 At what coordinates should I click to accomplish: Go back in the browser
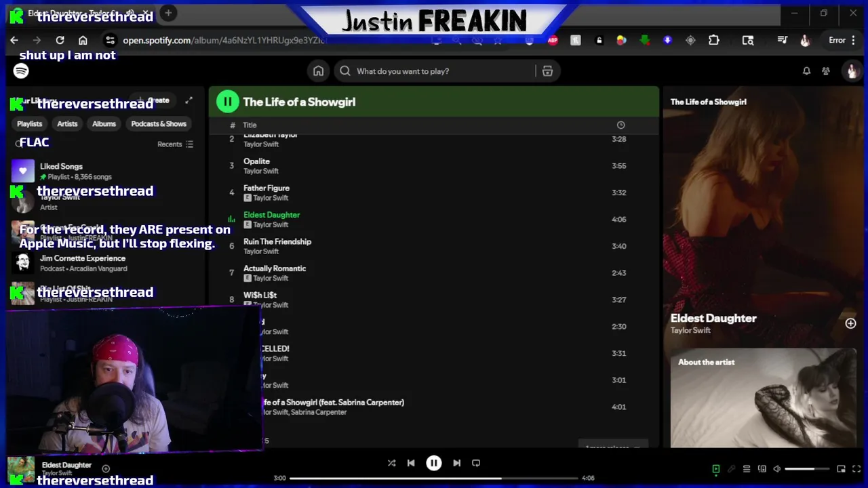click(14, 40)
